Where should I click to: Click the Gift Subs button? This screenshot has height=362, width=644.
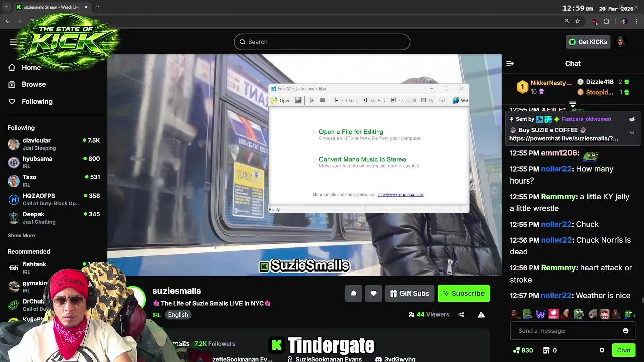click(x=410, y=293)
